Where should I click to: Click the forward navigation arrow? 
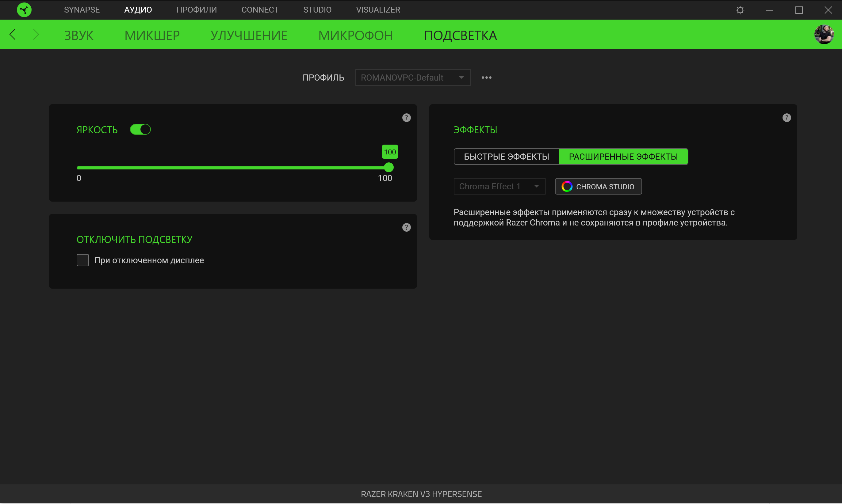[x=36, y=34]
